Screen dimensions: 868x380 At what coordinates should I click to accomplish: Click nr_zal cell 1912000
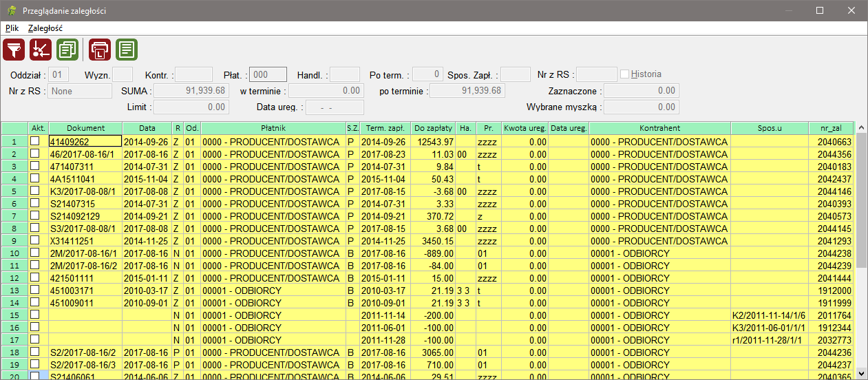coord(832,290)
